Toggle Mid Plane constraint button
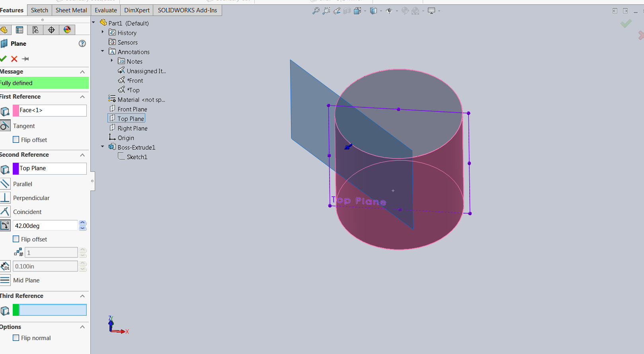This screenshot has width=644, height=354. coord(5,280)
